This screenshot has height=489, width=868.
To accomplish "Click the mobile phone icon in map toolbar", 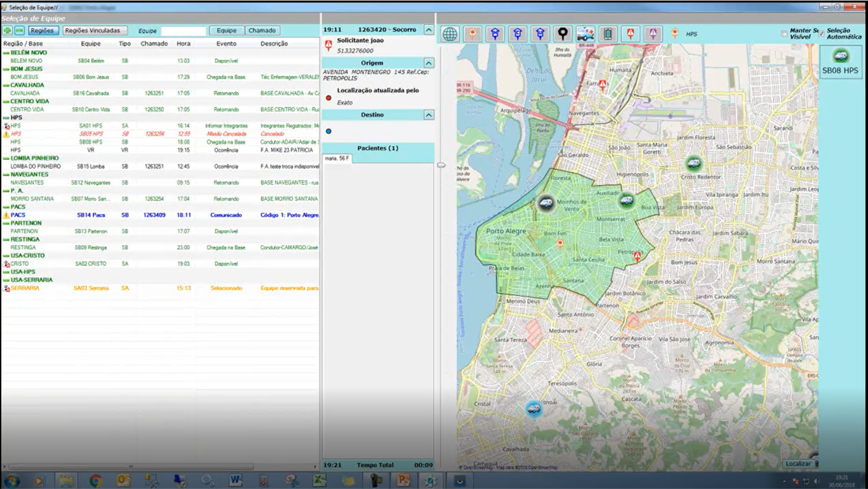I will 608,34.
